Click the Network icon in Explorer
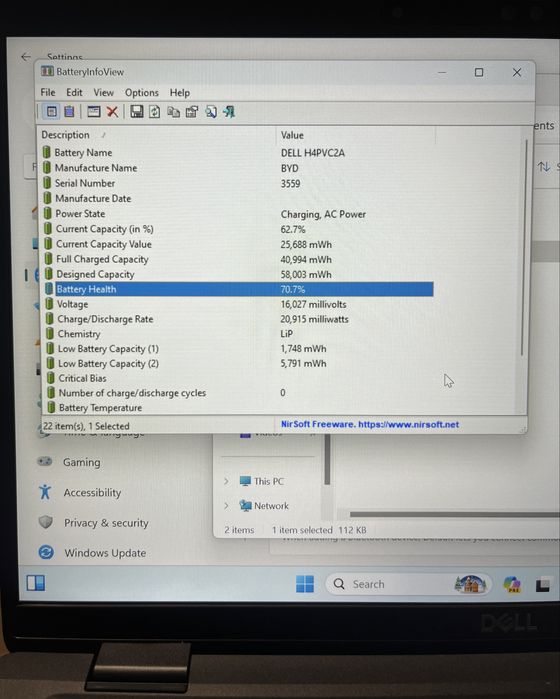Image resolution: width=560 pixels, height=699 pixels. click(x=245, y=506)
